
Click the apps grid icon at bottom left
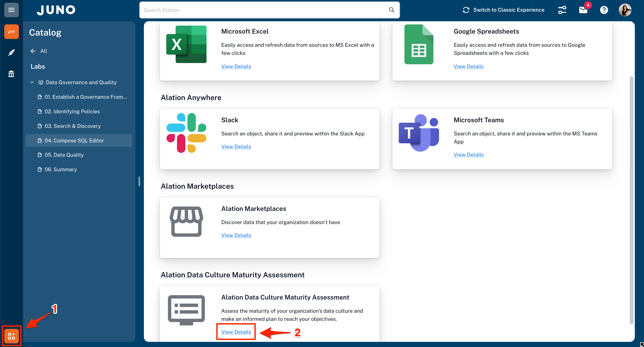coord(11,336)
